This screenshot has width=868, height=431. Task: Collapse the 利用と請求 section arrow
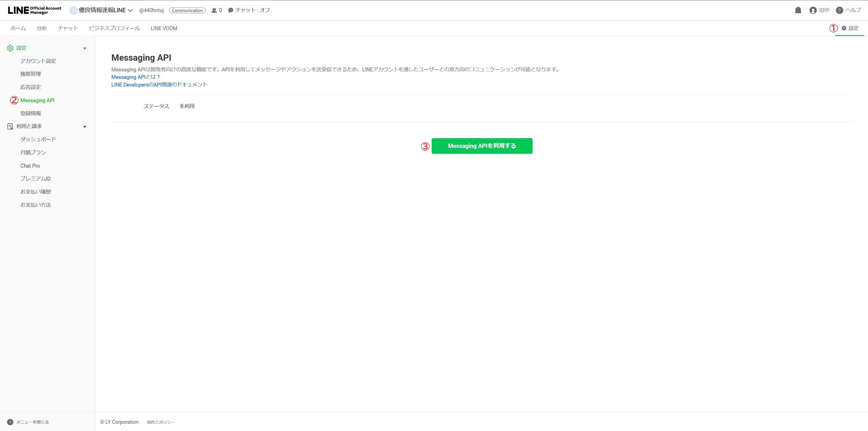pos(85,127)
